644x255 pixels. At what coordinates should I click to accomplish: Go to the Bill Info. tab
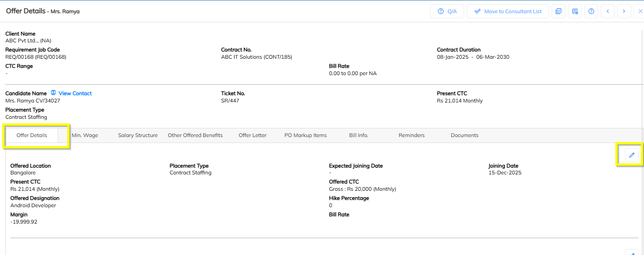359,135
